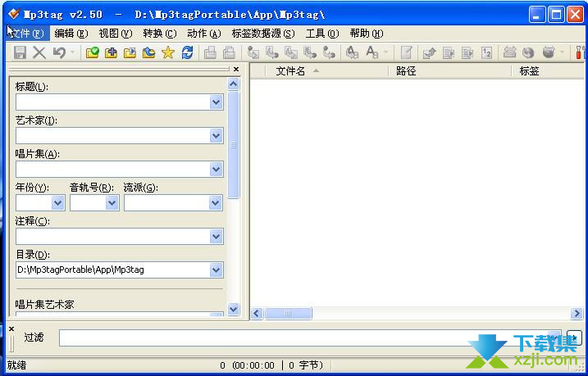Viewport: 588px width, 376px height.
Task: Expand the 标题 (Title) dropdown arrow
Action: pyautogui.click(x=216, y=102)
